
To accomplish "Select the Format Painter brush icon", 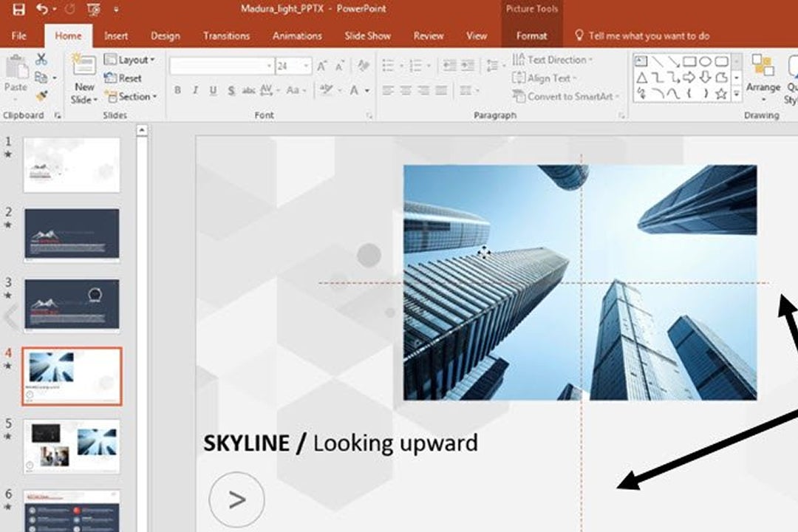I will click(41, 96).
